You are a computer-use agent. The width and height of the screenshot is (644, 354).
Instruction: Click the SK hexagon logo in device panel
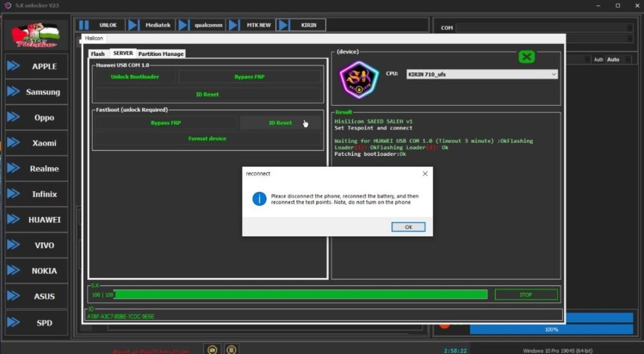[359, 80]
